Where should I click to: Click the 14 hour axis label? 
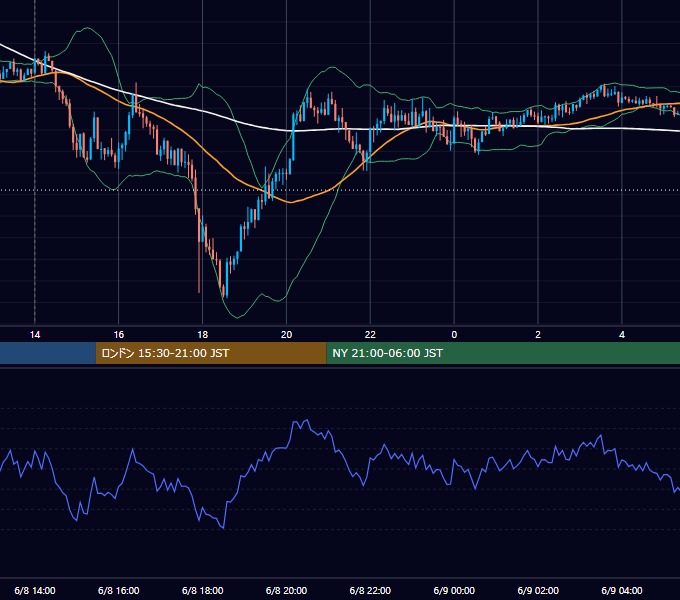pyautogui.click(x=35, y=335)
